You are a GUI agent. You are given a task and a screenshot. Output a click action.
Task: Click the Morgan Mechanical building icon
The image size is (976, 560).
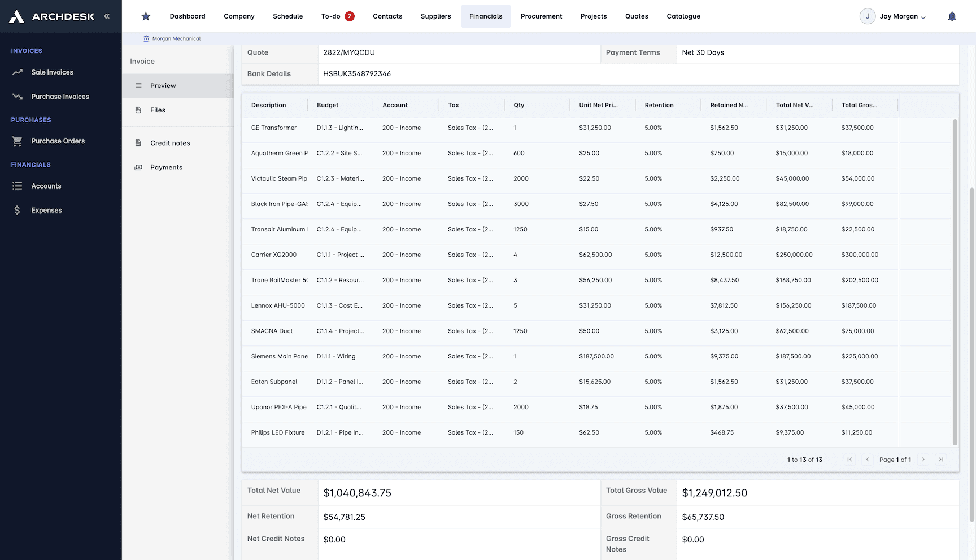(145, 38)
